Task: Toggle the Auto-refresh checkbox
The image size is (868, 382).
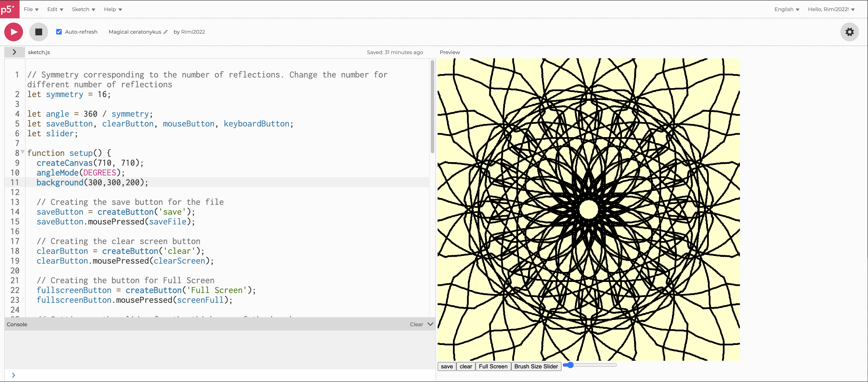Action: tap(59, 32)
